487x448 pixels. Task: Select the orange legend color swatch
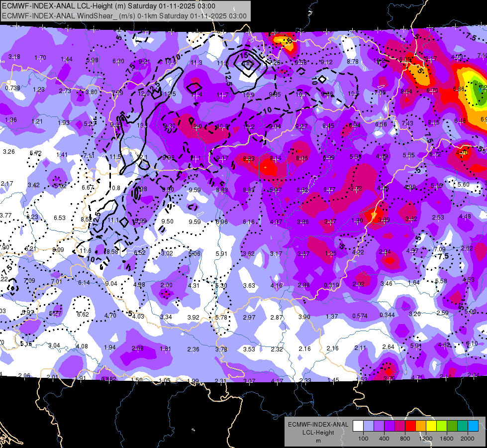[x=421, y=426]
